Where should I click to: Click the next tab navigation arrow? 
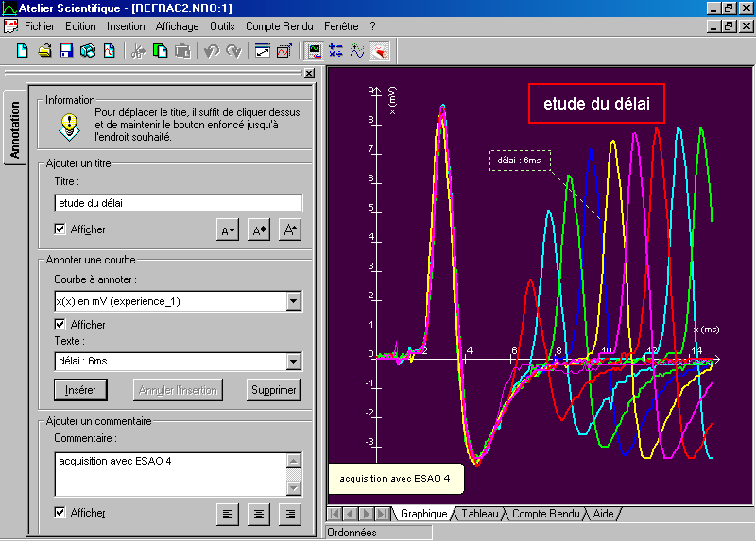[x=367, y=514]
